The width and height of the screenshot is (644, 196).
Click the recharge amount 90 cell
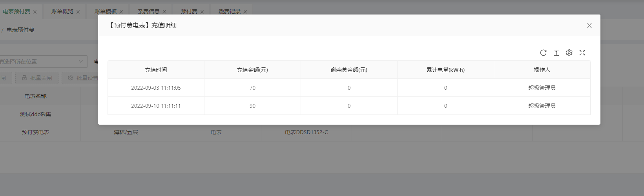tap(252, 106)
